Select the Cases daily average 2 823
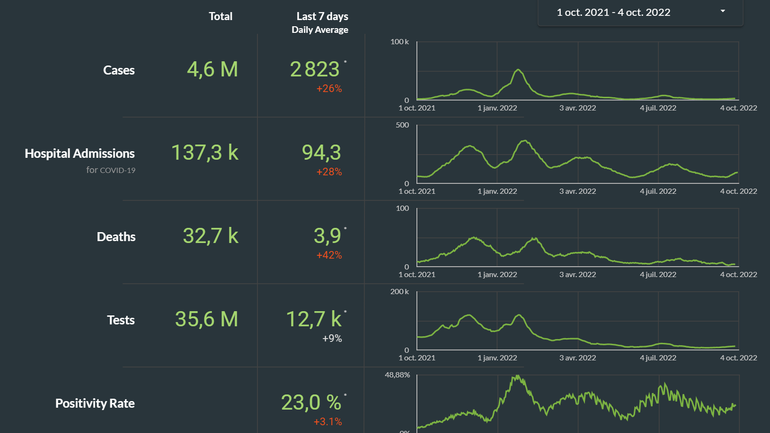The height and width of the screenshot is (433, 770). [x=315, y=69]
